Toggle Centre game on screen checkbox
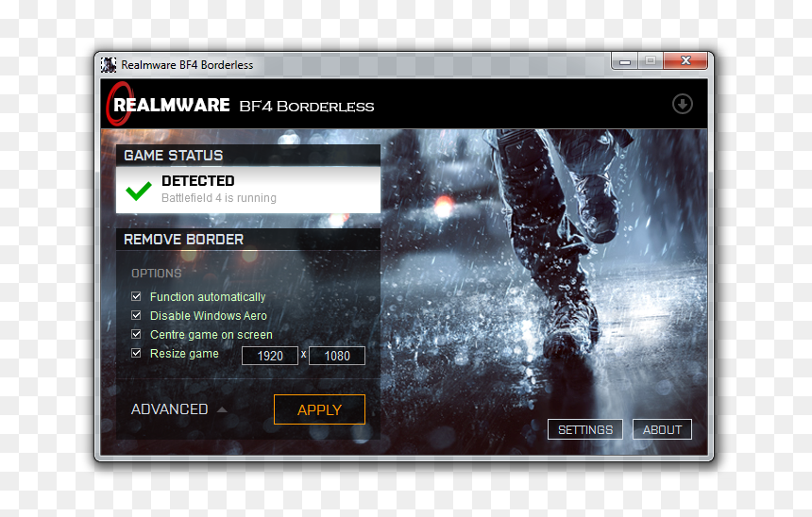Image resolution: width=812 pixels, height=517 pixels. pyautogui.click(x=136, y=334)
